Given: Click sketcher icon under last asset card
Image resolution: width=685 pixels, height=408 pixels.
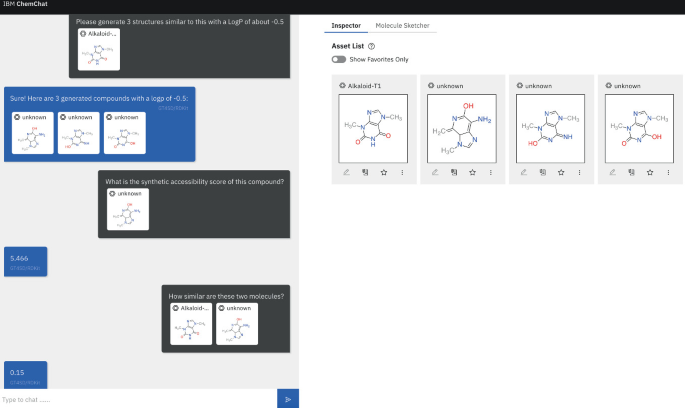Looking at the screenshot, I should [x=631, y=172].
